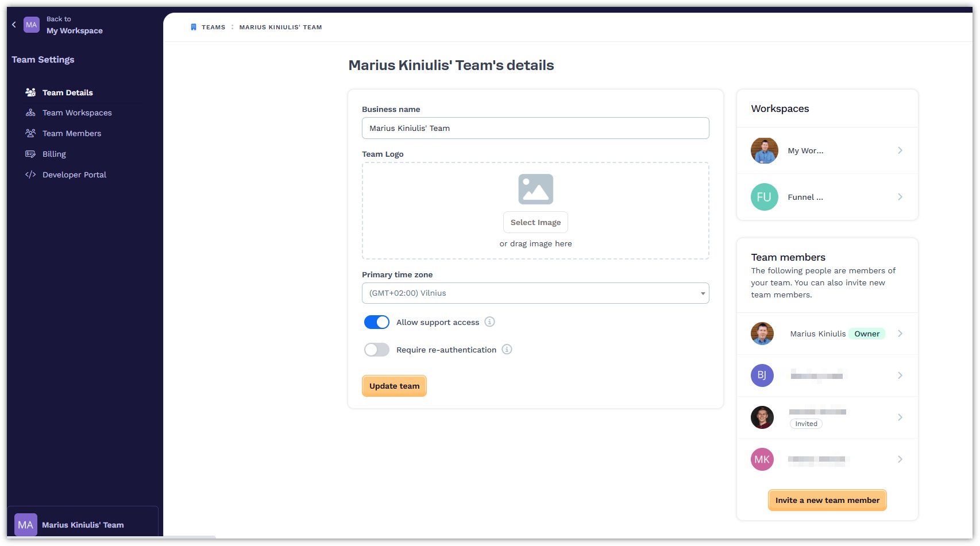Viewport: 980px width, 546px height.
Task: Click the Teams breadcrumb building icon
Action: click(194, 27)
